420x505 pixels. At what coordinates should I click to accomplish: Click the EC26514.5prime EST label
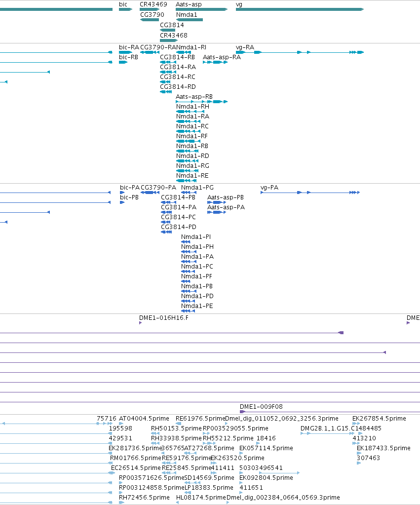[x=136, y=468]
